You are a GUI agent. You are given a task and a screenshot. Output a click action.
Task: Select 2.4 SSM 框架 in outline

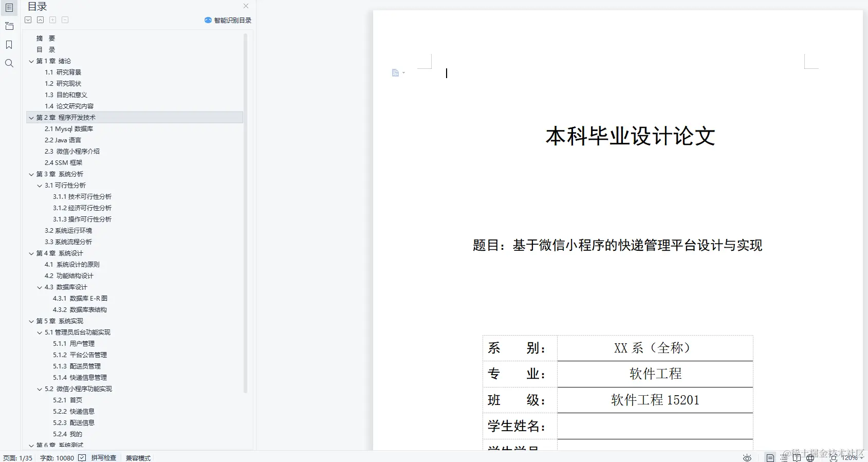[x=63, y=163]
